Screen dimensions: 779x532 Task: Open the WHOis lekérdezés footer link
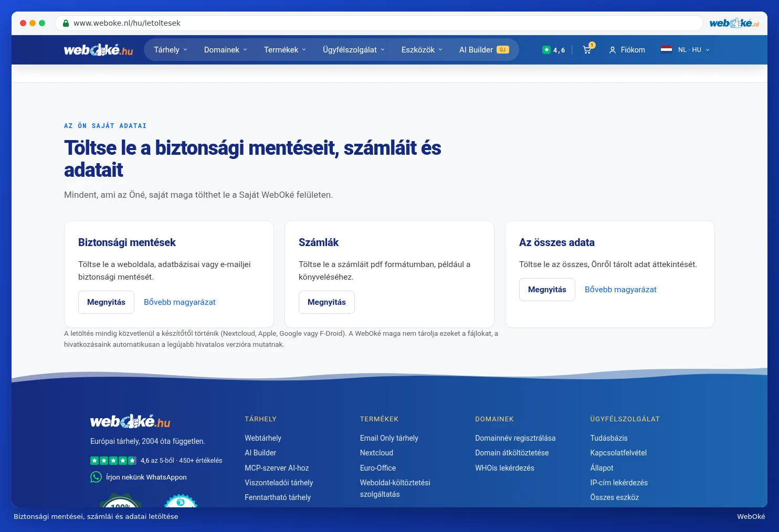[x=504, y=468]
